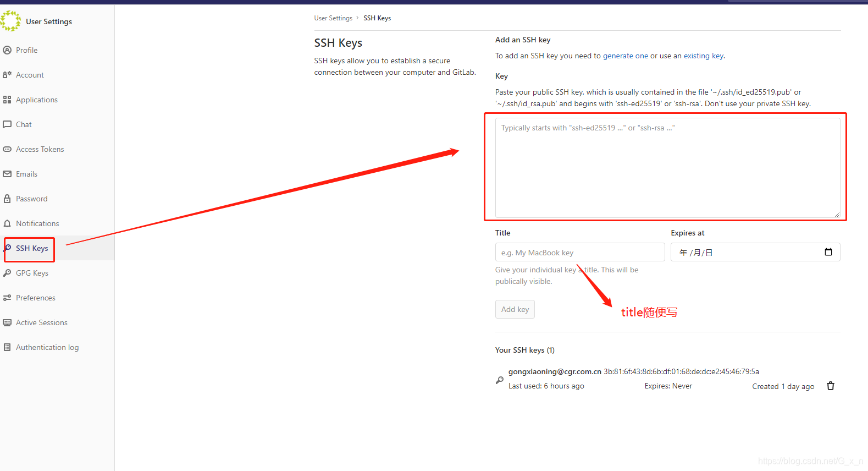Screen dimensions: 868x471
Task: Go to Applications in the sidebar
Action: pos(37,100)
